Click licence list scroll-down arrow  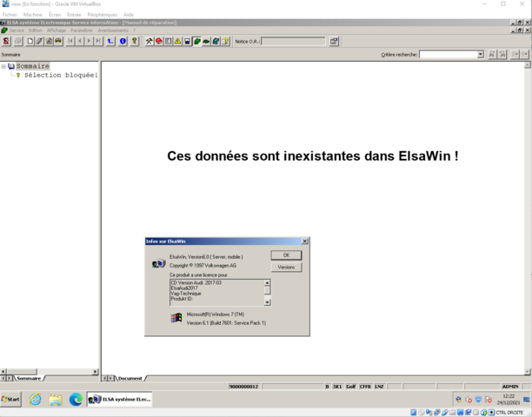[x=268, y=302]
